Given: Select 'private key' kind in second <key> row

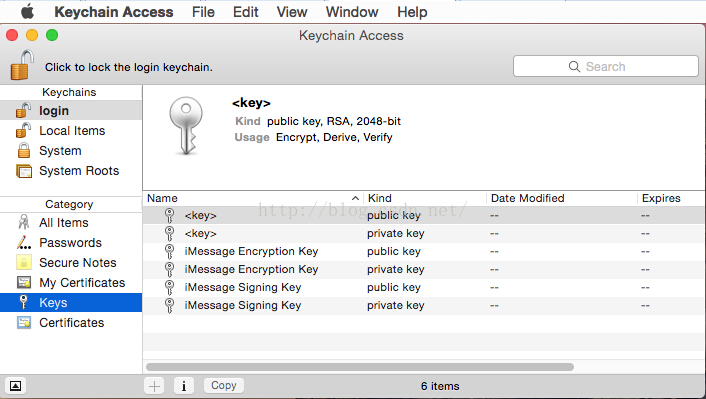Looking at the screenshot, I should click(395, 234).
